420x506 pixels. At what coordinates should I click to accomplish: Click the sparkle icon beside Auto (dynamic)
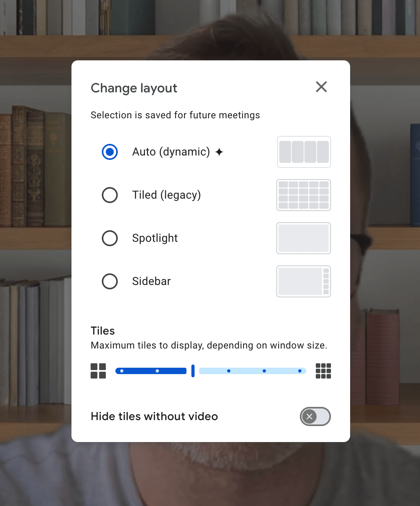(219, 152)
